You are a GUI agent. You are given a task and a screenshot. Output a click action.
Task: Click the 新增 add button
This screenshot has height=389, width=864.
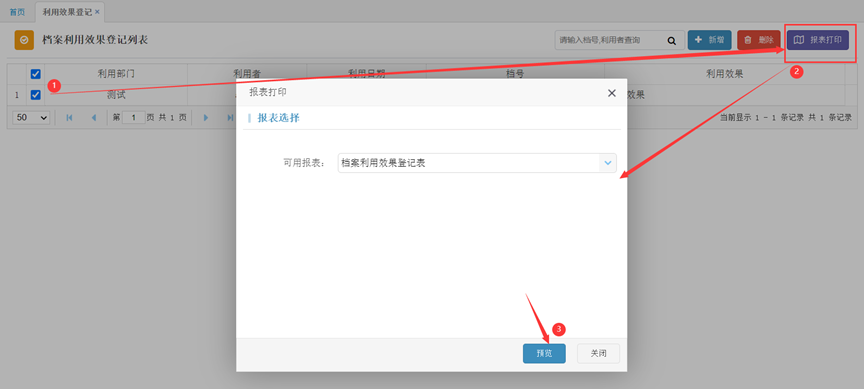click(710, 40)
